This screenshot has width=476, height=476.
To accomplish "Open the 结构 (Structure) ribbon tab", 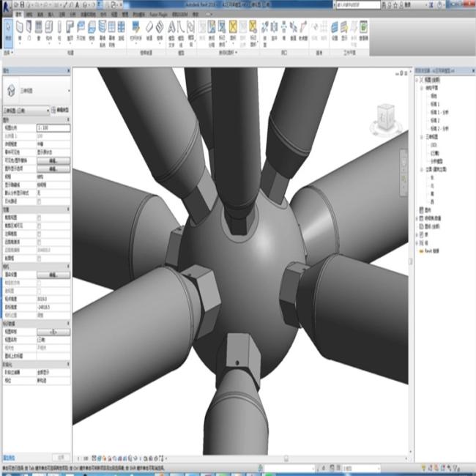I will [29, 14].
